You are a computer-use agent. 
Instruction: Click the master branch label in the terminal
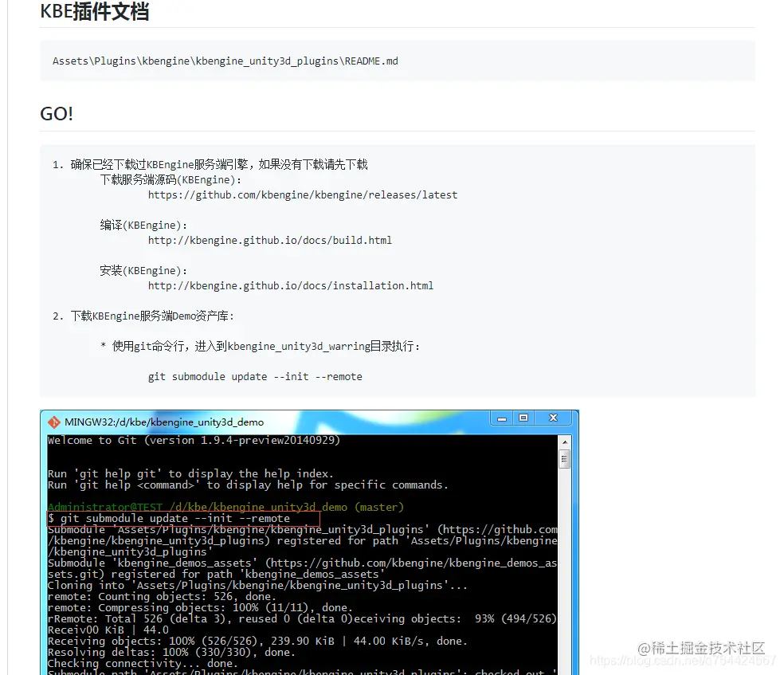378,507
